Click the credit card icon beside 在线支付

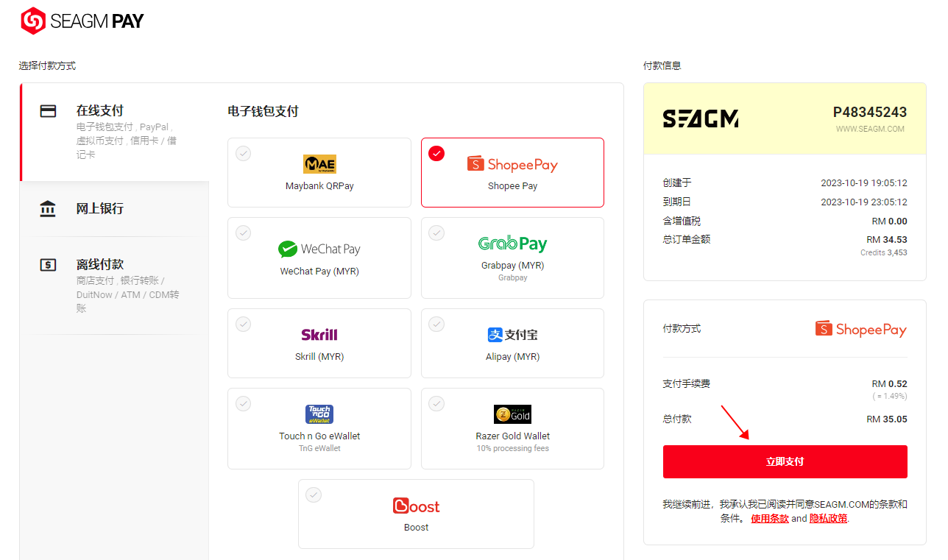[x=48, y=111]
